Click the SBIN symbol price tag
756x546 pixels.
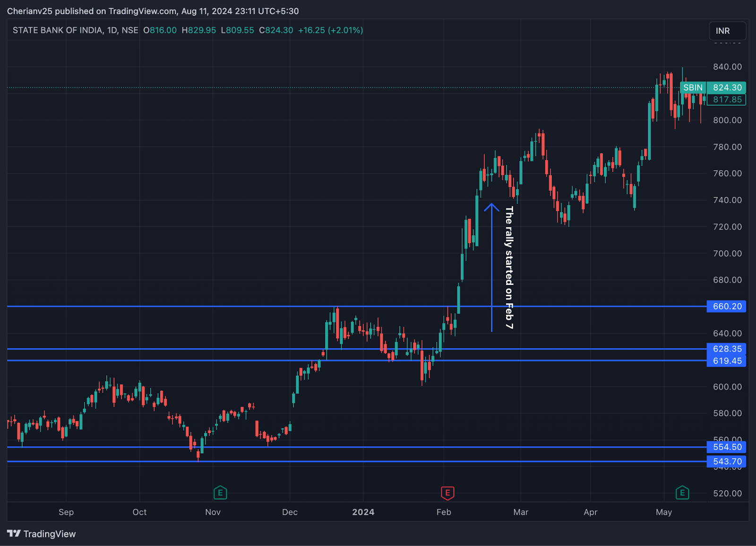tap(693, 87)
